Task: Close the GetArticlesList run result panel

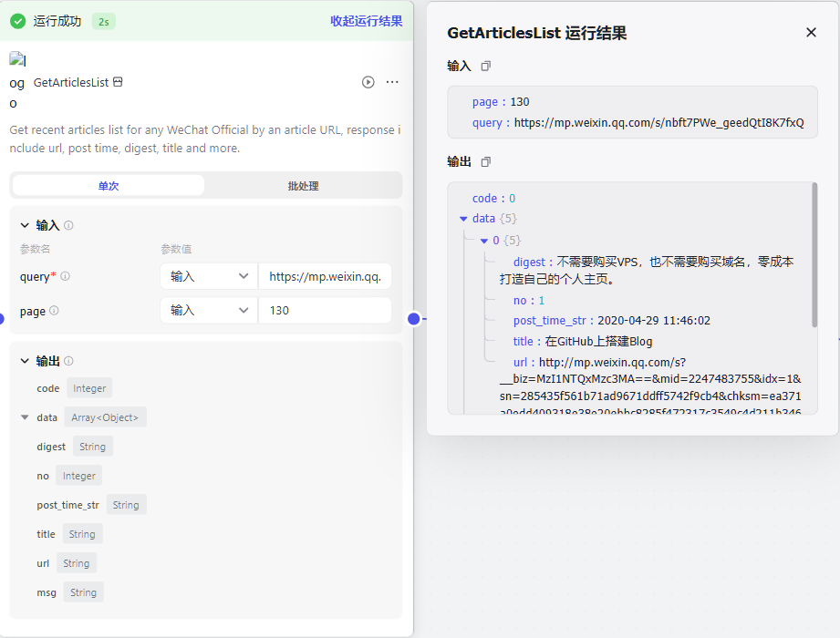Action: (811, 33)
